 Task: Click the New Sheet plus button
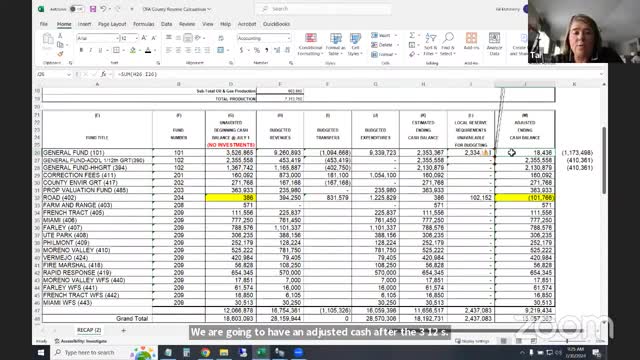point(124,330)
